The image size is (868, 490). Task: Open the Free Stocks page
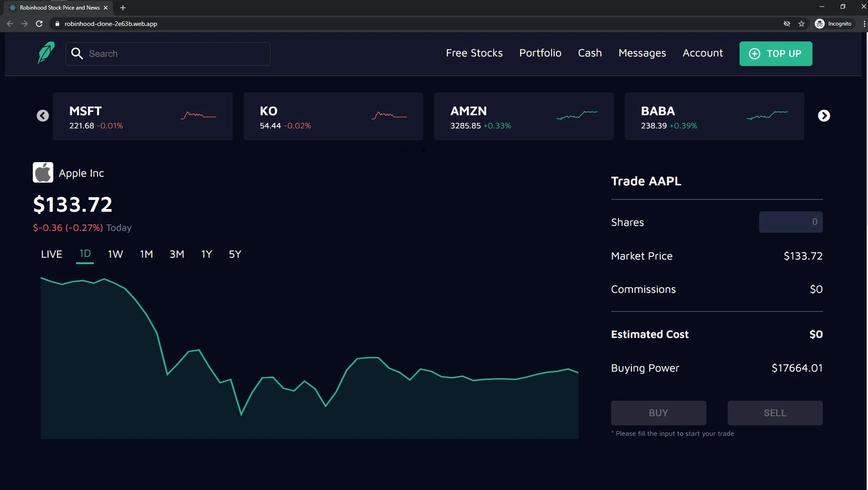coord(474,53)
